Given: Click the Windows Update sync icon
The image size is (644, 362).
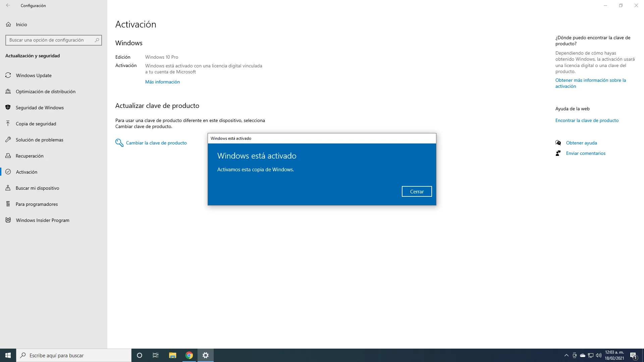Looking at the screenshot, I should (x=8, y=75).
